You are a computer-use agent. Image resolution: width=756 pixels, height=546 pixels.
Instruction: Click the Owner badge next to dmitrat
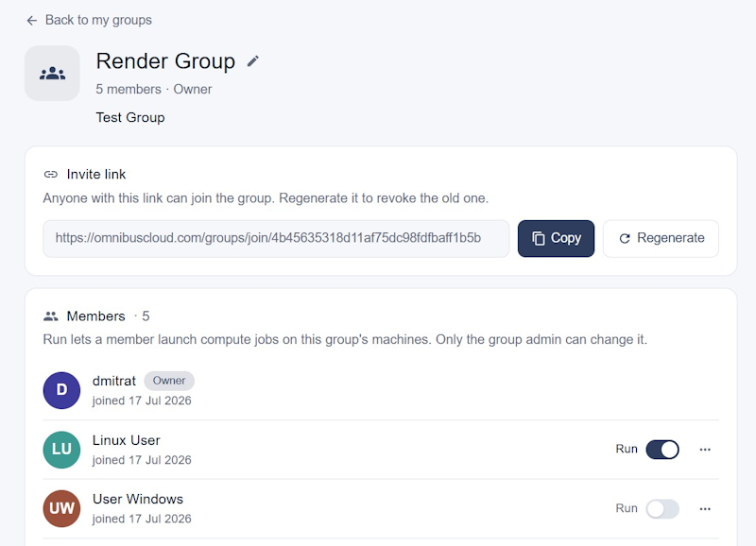[x=169, y=381]
